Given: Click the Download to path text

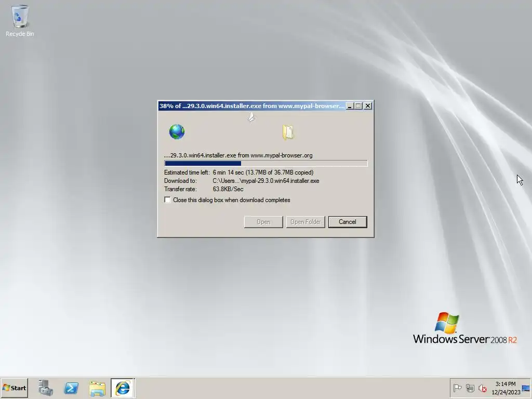Looking at the screenshot, I should [x=266, y=181].
